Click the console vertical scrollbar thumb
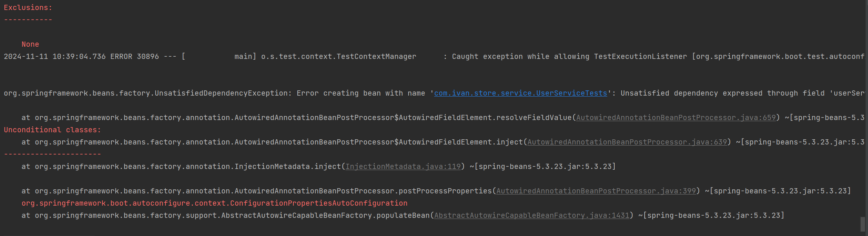 click(x=863, y=224)
